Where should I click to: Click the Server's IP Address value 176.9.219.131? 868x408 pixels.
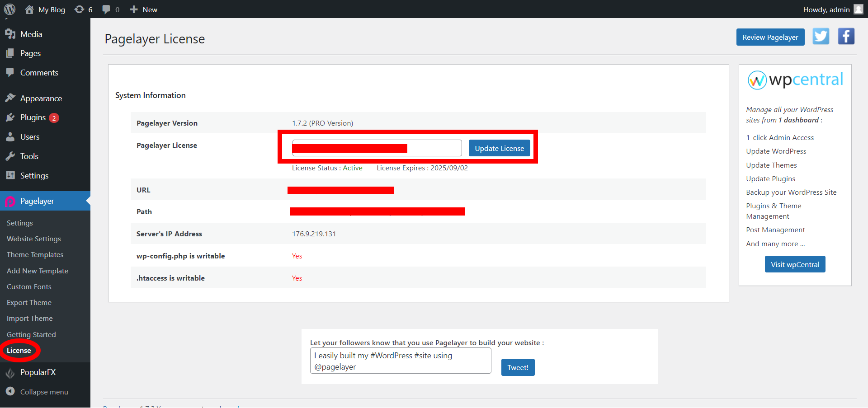[x=314, y=234]
